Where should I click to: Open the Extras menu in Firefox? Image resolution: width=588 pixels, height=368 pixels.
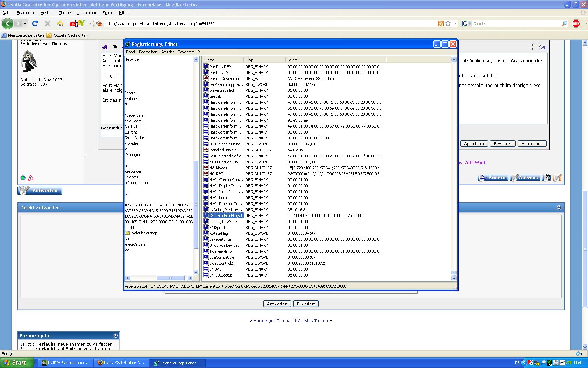[108, 13]
